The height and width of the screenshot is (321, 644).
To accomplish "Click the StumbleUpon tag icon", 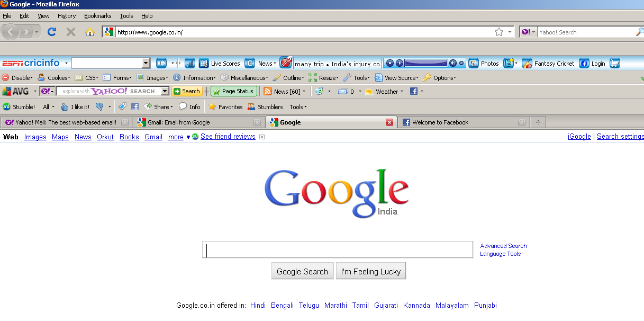I will [x=122, y=106].
